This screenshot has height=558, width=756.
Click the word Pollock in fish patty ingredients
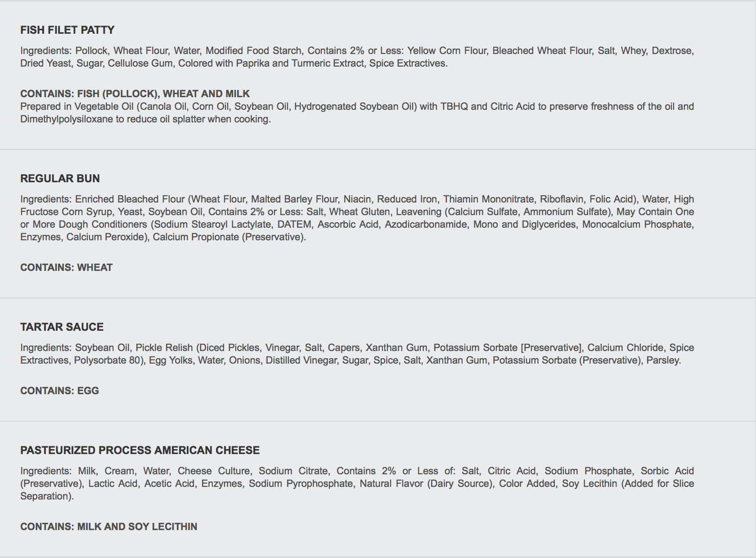pyautogui.click(x=92, y=50)
